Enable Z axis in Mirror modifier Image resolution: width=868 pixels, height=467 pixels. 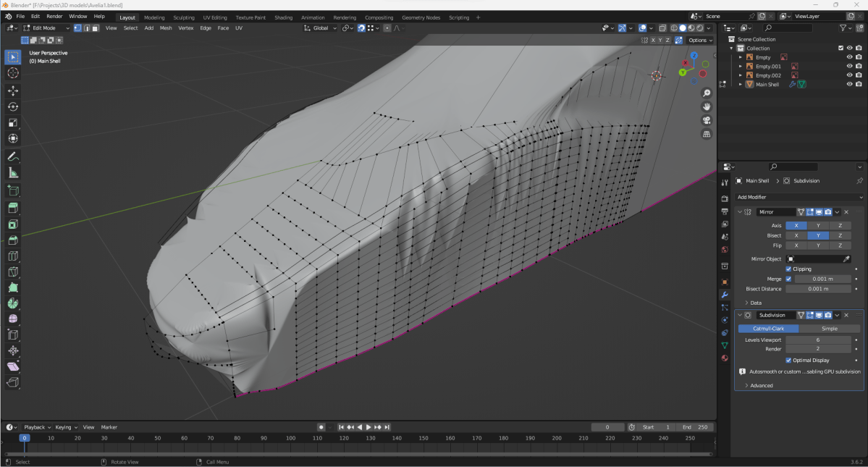pyautogui.click(x=840, y=225)
